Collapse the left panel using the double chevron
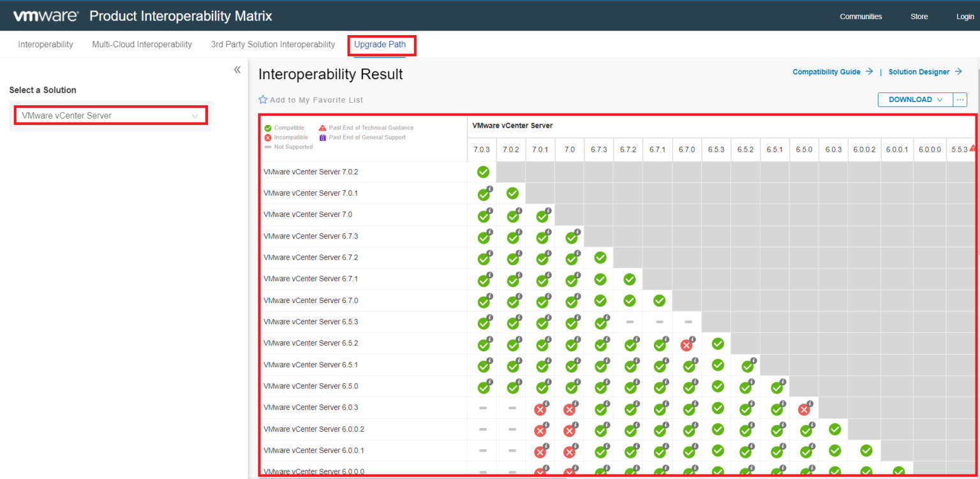 click(x=237, y=69)
